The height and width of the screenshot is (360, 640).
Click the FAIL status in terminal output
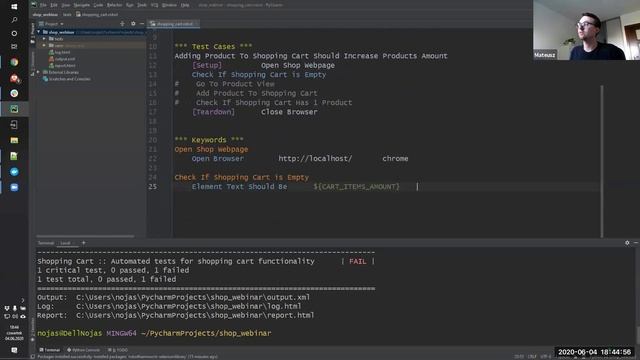tap(358, 261)
